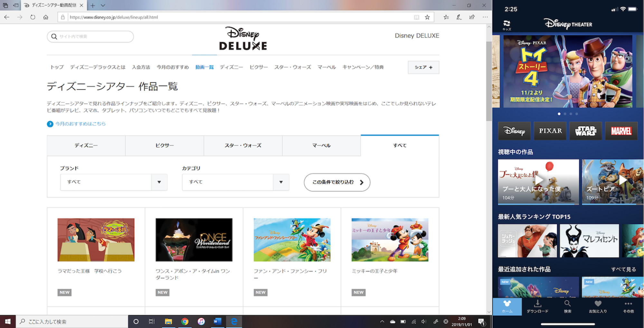644x328 pixels.
Task: Switch to the ピクサー tab
Action: [x=164, y=145]
